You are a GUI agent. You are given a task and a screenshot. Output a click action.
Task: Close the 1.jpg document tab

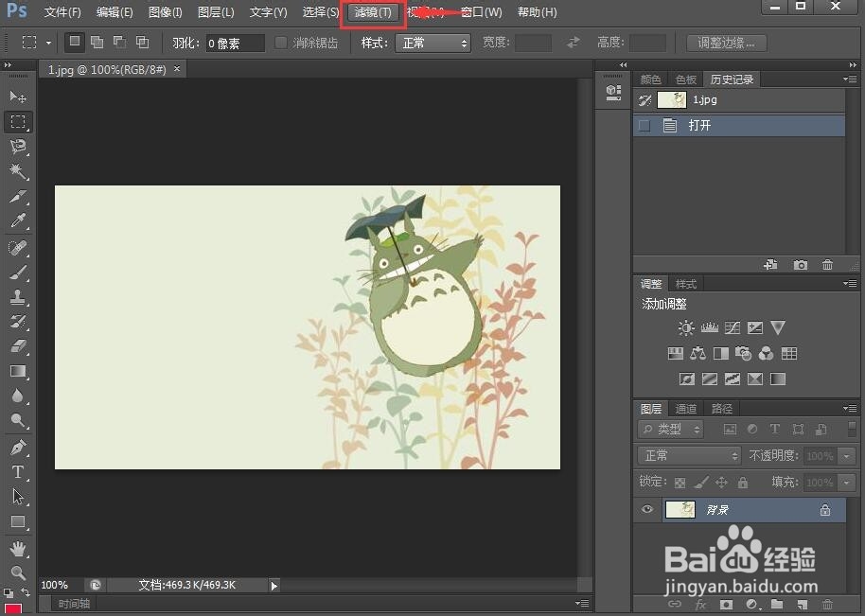pos(177,69)
